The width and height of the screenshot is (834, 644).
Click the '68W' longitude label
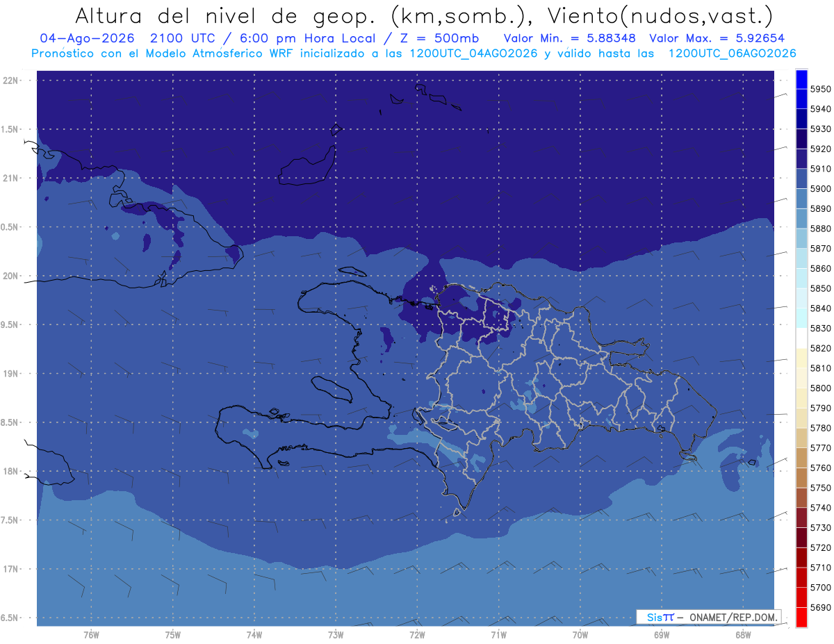(x=743, y=635)
